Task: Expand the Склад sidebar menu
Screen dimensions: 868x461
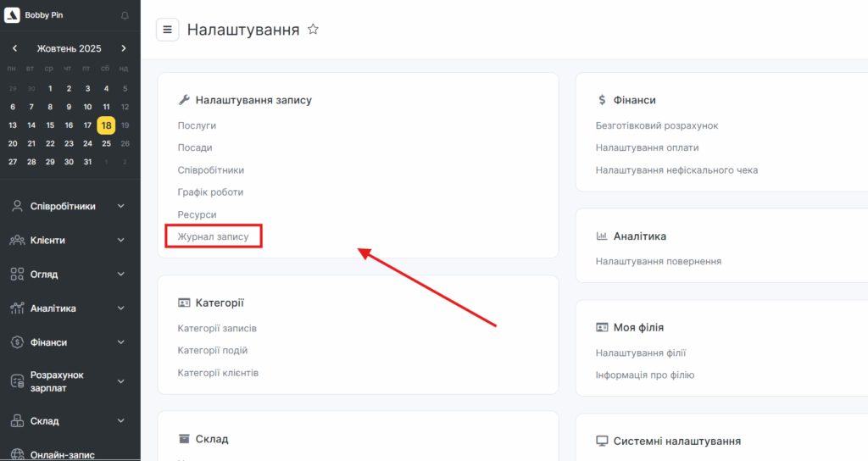Action: click(x=120, y=421)
